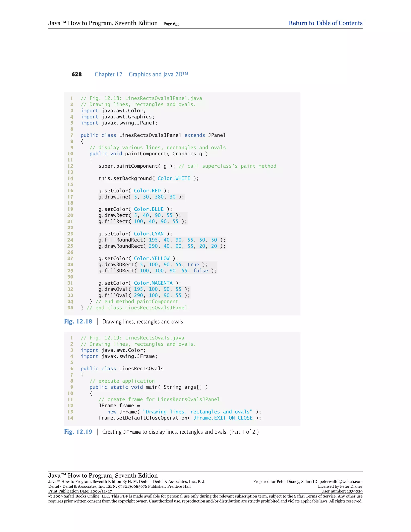
Task: Click the public static void main line
Action: (x=149, y=387)
